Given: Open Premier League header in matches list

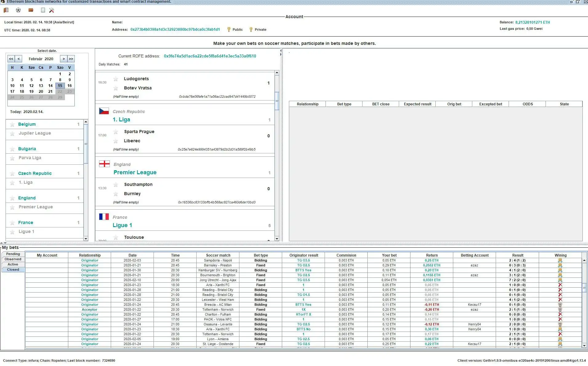Looking at the screenshot, I should click(135, 172).
